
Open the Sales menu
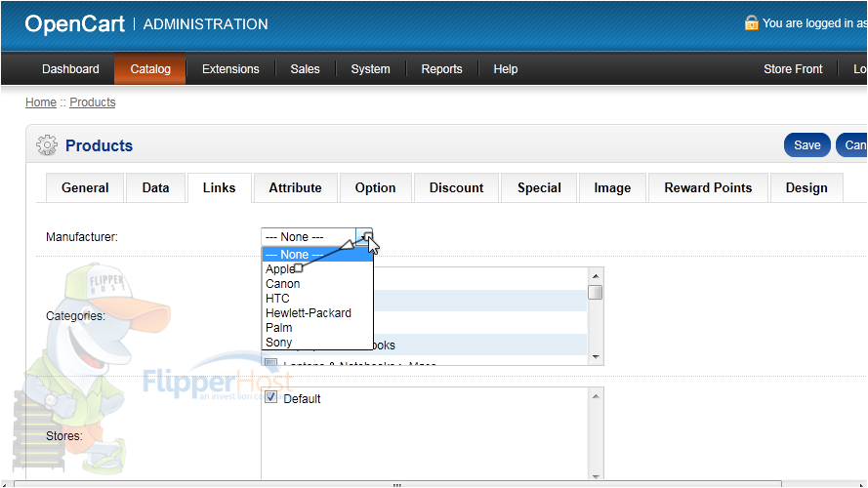pos(305,69)
